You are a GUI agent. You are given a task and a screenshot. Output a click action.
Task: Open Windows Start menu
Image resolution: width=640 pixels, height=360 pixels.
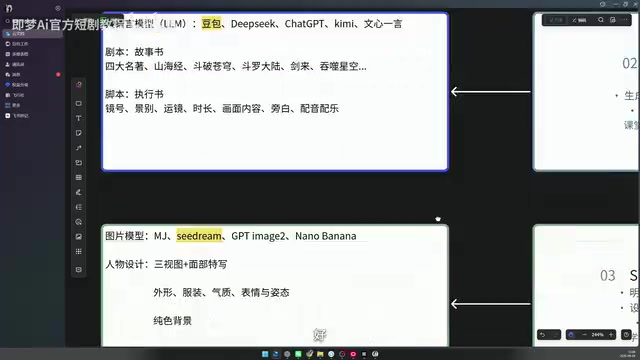coord(265,354)
